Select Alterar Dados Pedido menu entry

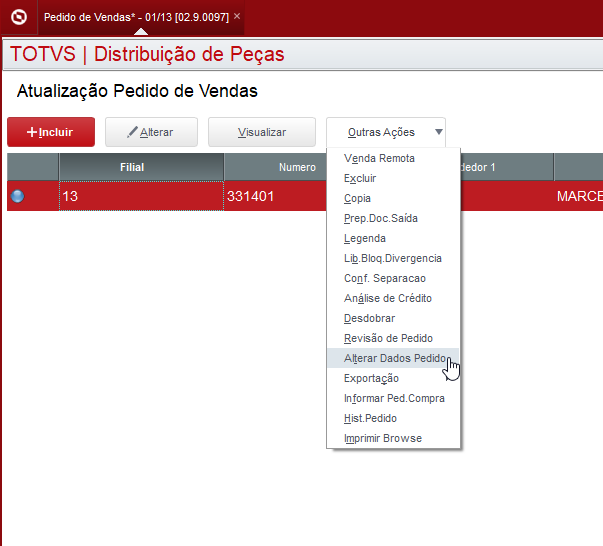[393, 358]
